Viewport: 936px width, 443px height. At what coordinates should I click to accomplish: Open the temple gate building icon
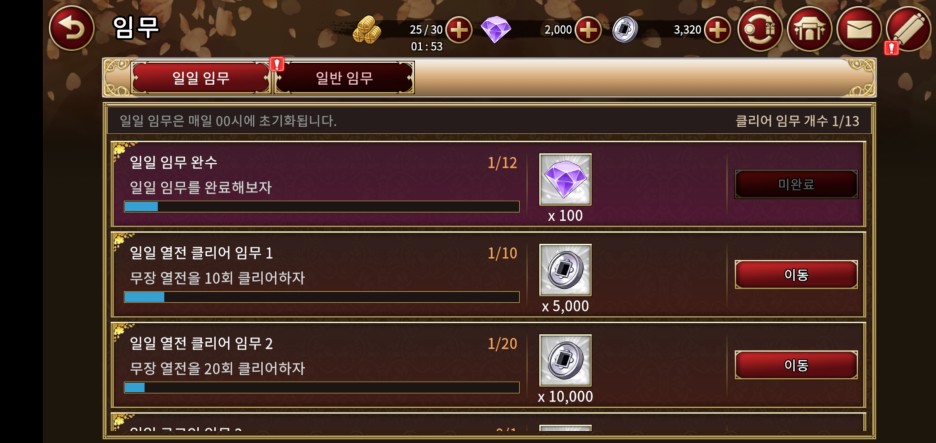[x=809, y=29]
